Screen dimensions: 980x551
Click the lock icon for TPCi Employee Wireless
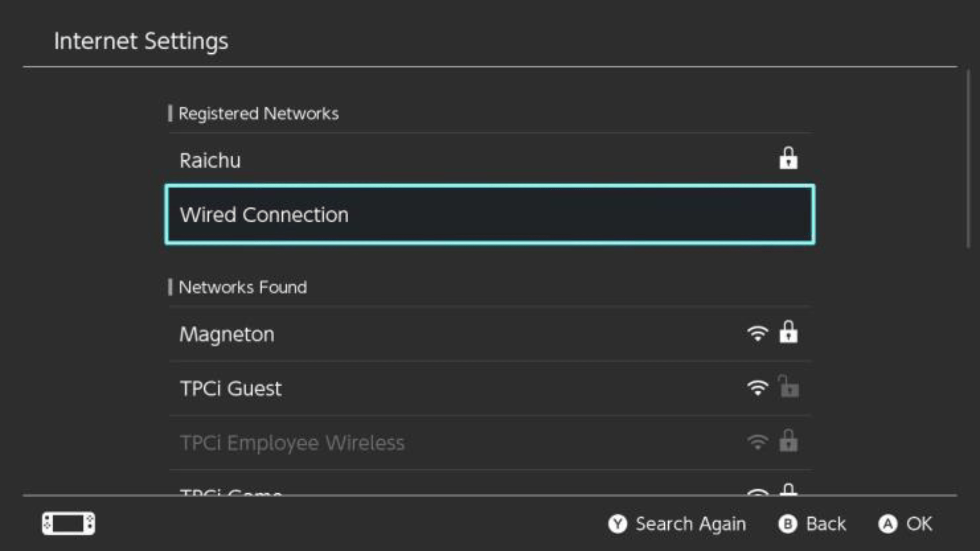[788, 440]
